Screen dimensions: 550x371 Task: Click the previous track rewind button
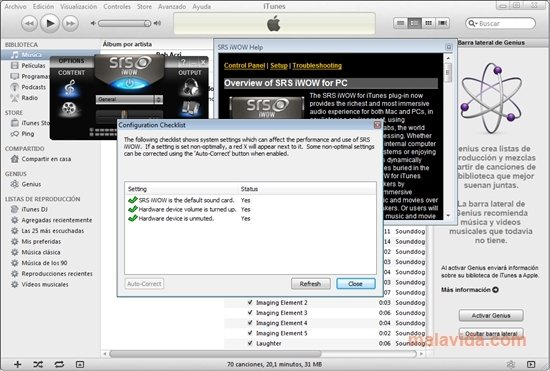click(29, 23)
